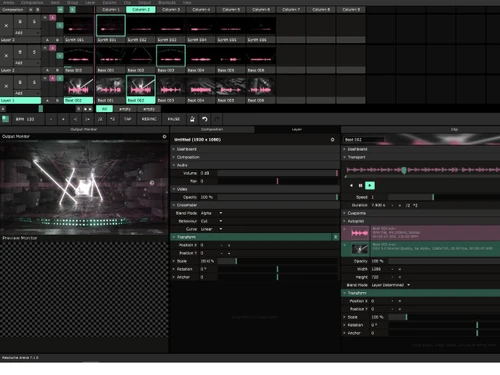
Task: Open the composition Blend Mode Alpha dropdown
Action: (212, 213)
